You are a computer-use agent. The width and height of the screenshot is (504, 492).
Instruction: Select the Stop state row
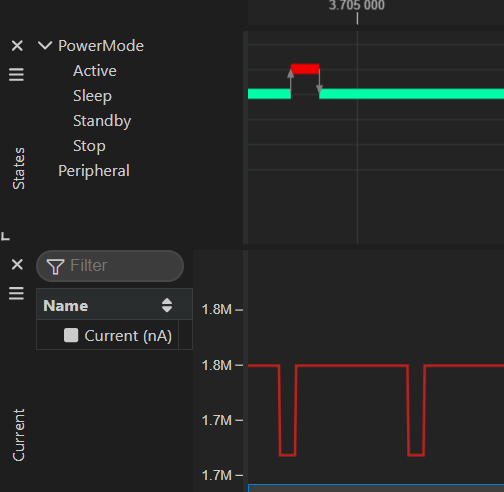[89, 146]
